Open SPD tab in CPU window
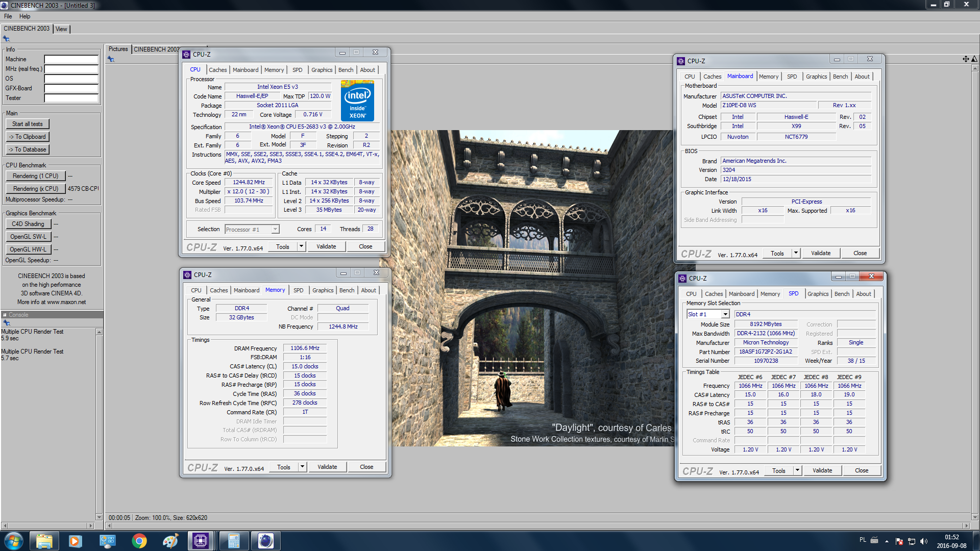Viewport: 980px width, 551px height. (x=298, y=70)
